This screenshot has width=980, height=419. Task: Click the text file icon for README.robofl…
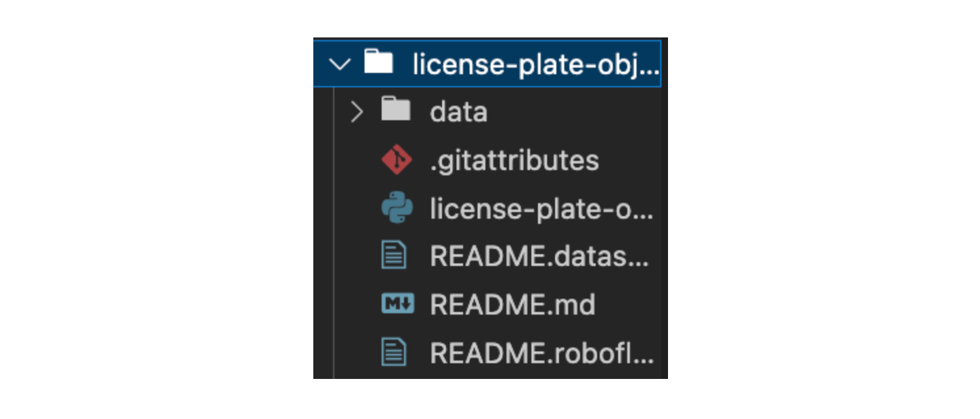coord(395,353)
